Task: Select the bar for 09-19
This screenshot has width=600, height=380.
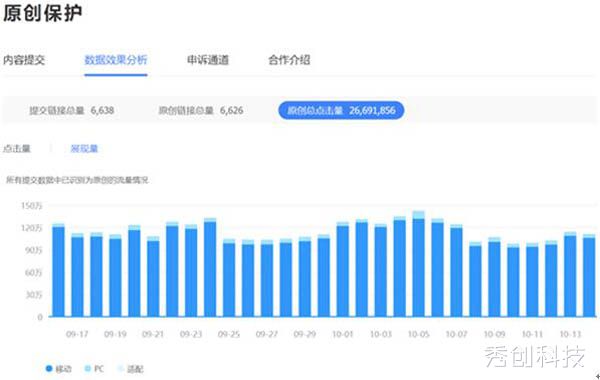Action: [115, 276]
